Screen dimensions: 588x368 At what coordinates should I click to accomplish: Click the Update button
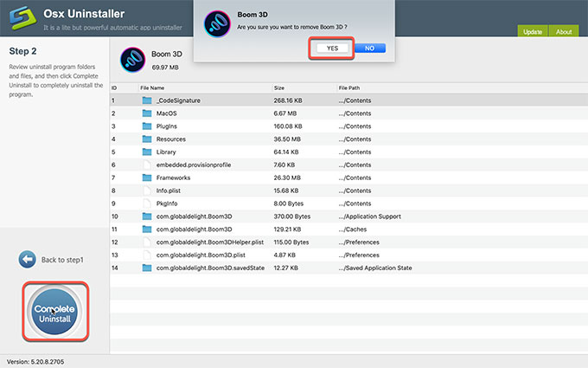pos(533,31)
